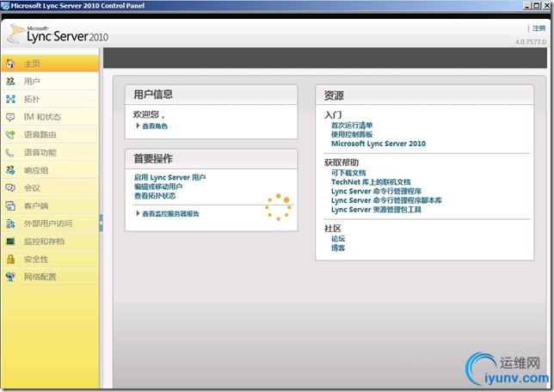Click the topology icon beside 拓扑
Image resolution: width=554 pixels, height=392 pixels.
point(10,99)
